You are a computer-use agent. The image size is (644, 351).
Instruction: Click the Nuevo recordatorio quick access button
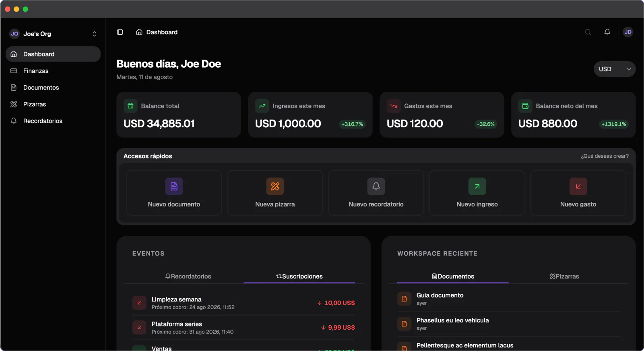tap(376, 193)
